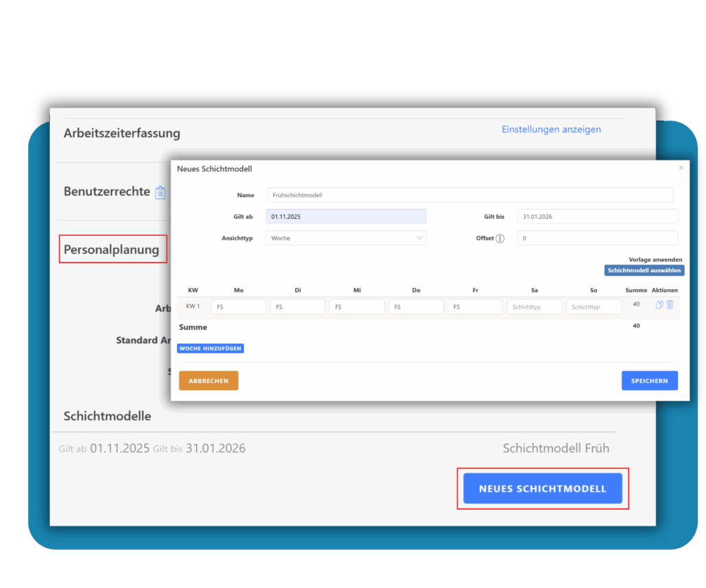
Task: Click the Name field with Frühschichtmodell
Action: tap(469, 195)
